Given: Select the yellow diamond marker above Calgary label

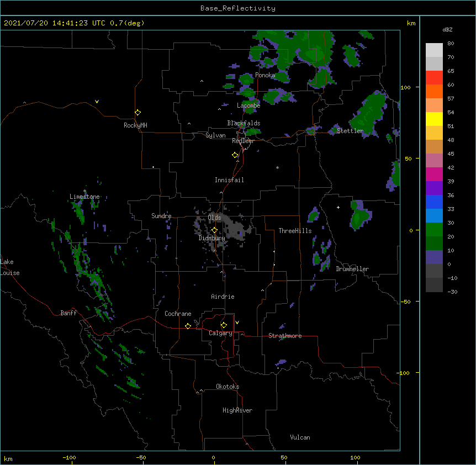Looking at the screenshot, I should 224,325.
